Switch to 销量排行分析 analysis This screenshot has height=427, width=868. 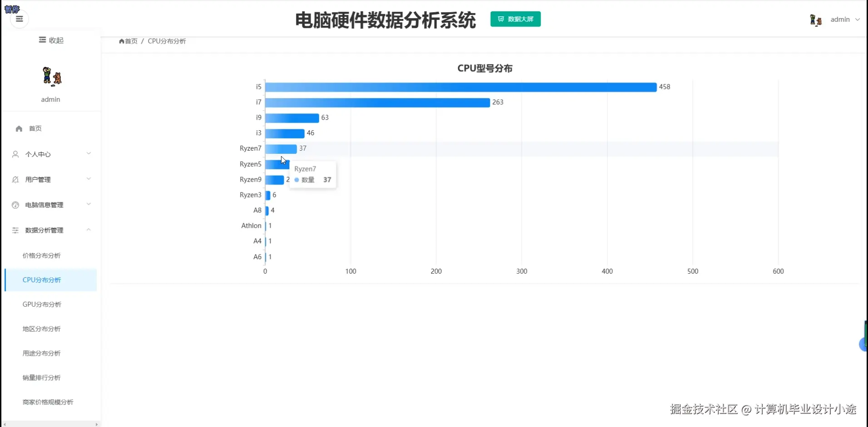click(x=41, y=377)
